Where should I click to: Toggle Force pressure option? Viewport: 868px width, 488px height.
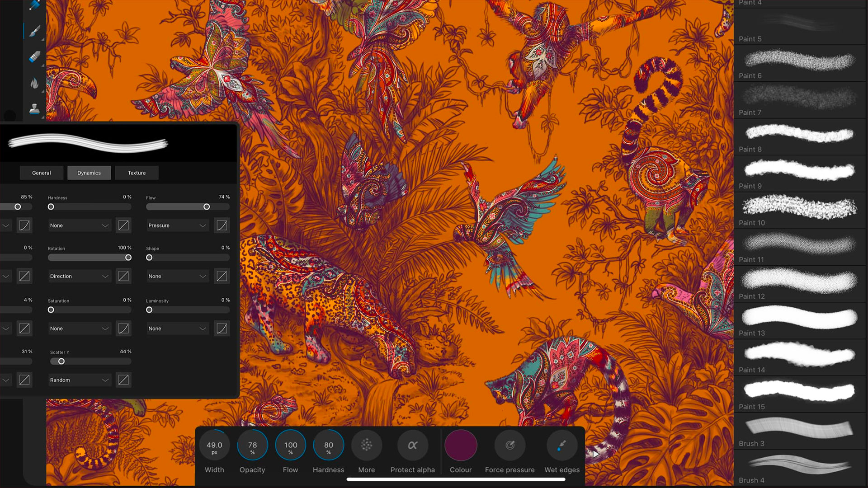point(509,445)
